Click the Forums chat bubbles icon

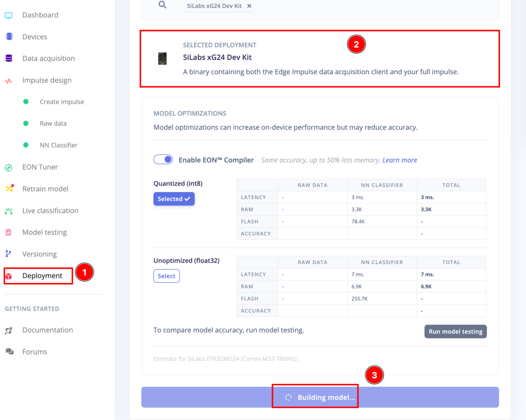(9, 352)
